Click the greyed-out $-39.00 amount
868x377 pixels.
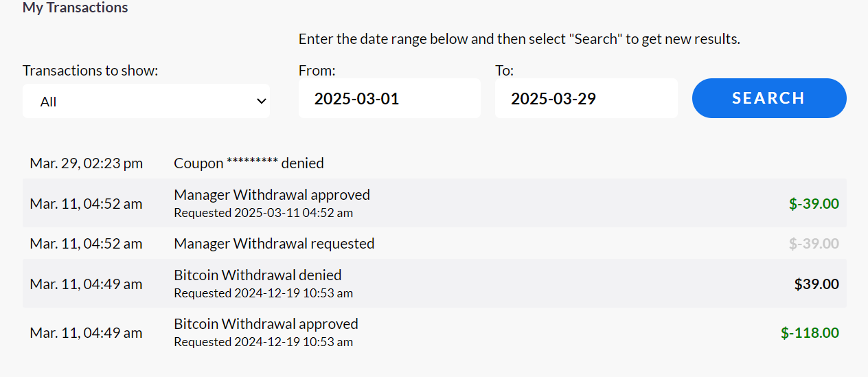tap(814, 244)
